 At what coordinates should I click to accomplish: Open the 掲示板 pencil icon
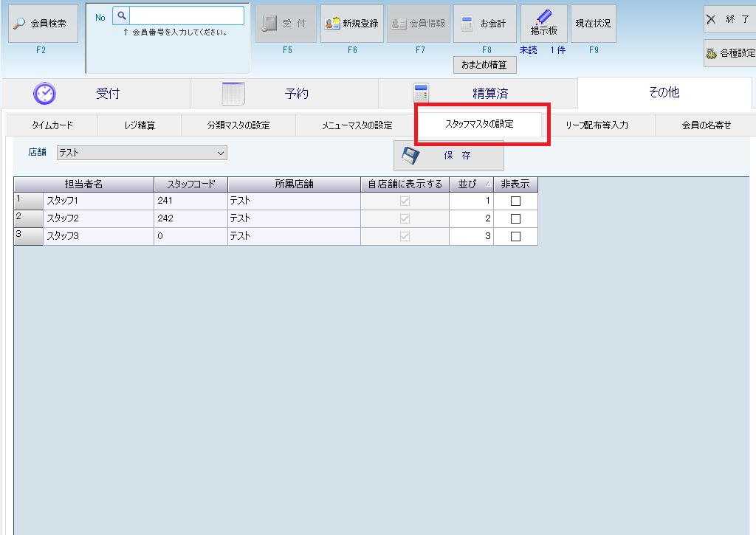[544, 18]
